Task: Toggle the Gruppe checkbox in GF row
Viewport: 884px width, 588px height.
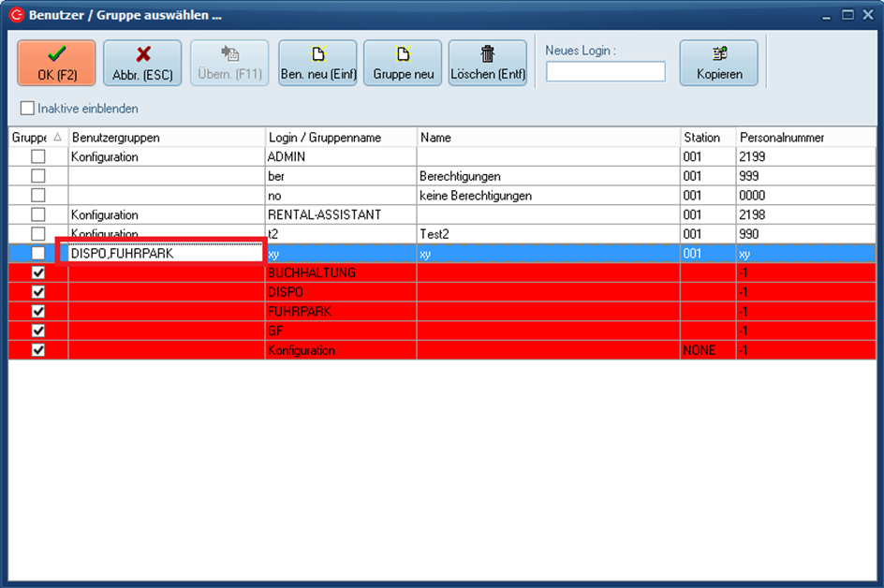Action: 38,331
